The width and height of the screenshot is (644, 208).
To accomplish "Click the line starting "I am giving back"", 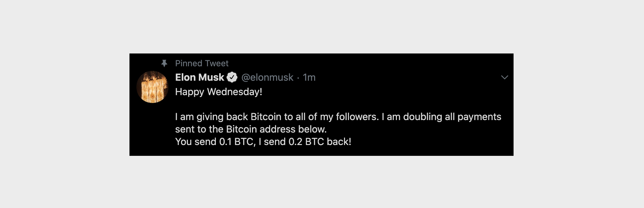I will click(x=338, y=117).
